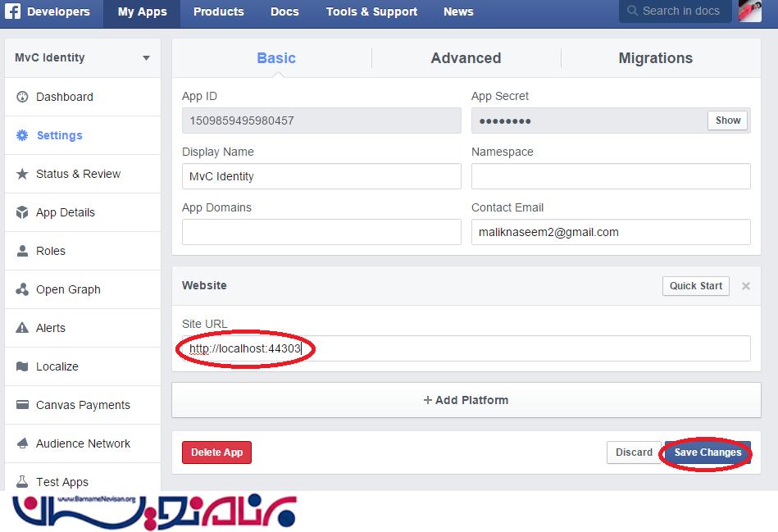The width and height of the screenshot is (778, 532).
Task: Click the empty App Domains field
Action: pyautogui.click(x=321, y=232)
